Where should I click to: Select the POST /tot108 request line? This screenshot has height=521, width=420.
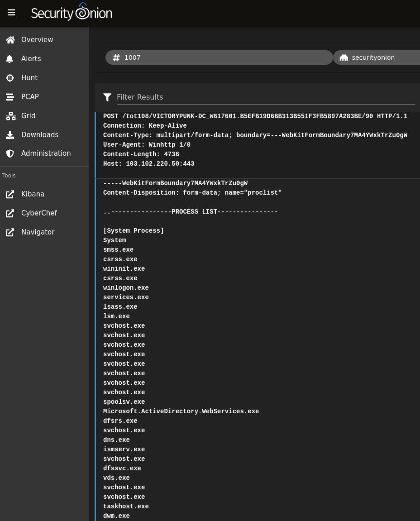(x=255, y=116)
